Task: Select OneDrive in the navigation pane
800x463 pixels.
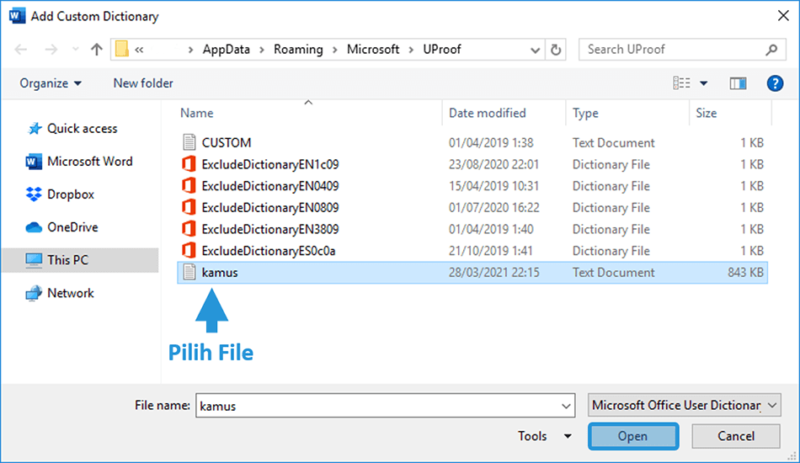Action: coord(72,227)
